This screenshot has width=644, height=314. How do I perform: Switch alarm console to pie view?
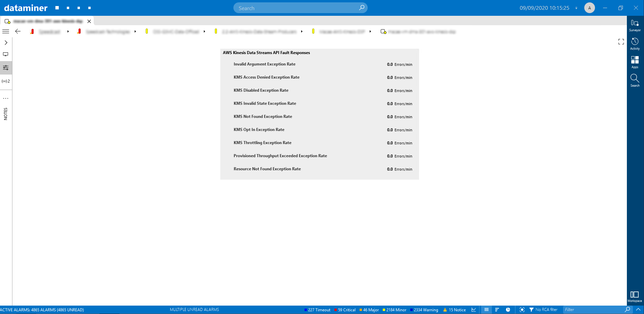(x=508, y=310)
